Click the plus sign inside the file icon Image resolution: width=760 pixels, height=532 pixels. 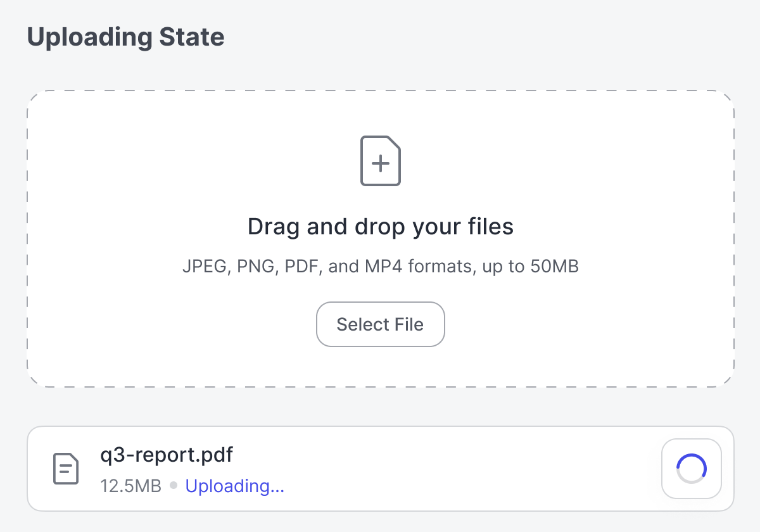(380, 164)
